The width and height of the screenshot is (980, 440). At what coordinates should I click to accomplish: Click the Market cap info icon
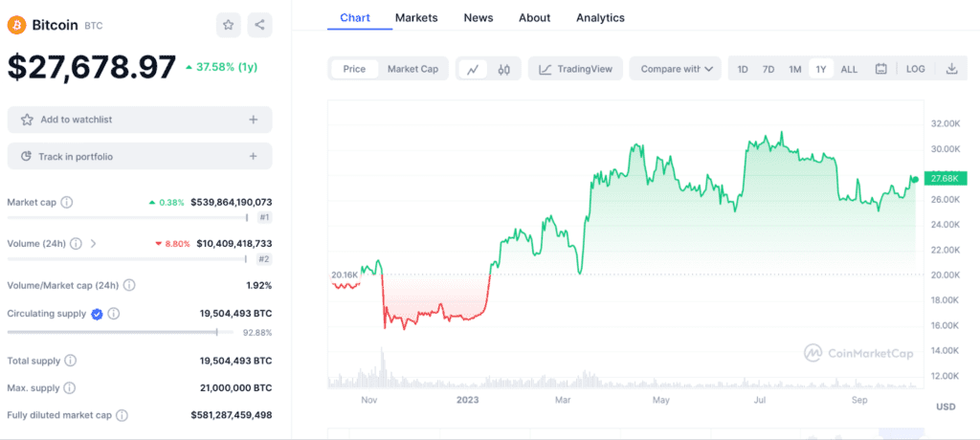tap(67, 203)
